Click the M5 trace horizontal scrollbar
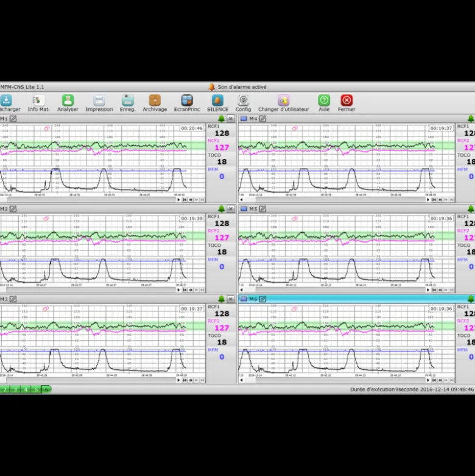The height and width of the screenshot is (476, 475). [x=340, y=290]
